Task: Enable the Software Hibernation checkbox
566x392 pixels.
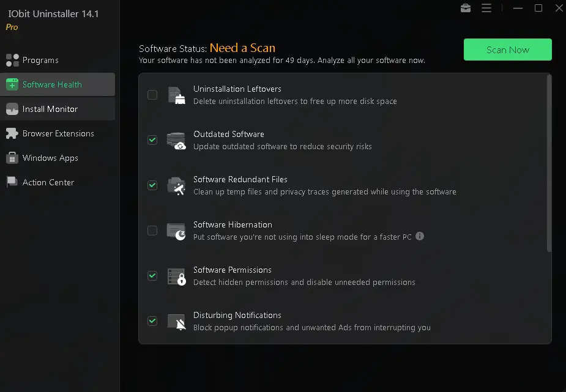Action: (152, 231)
